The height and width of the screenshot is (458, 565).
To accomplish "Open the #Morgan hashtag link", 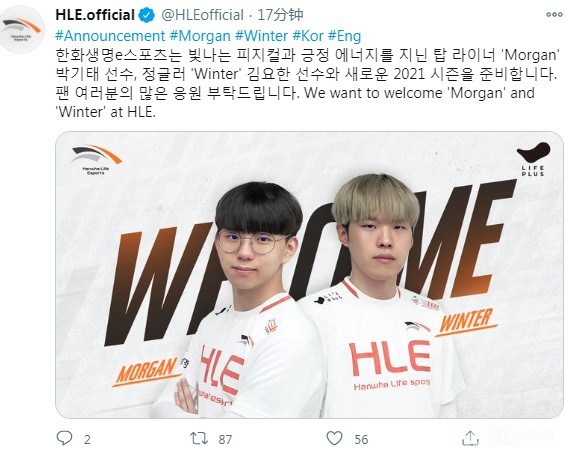I will [200, 36].
